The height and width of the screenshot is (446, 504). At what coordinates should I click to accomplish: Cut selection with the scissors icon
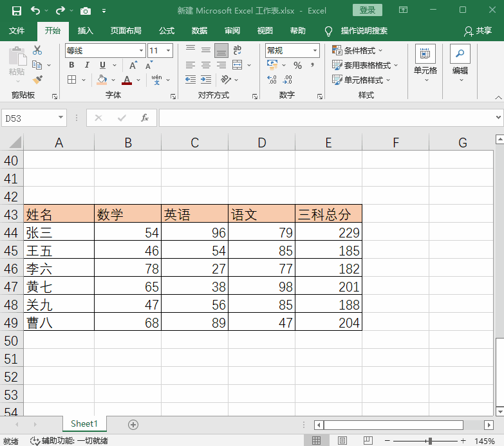tap(37, 50)
